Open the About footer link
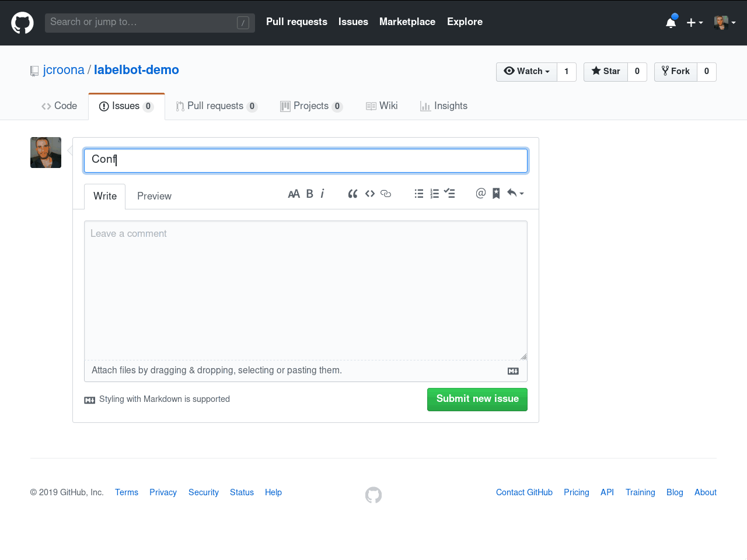Screen dimensions: 747x560 [706, 493]
